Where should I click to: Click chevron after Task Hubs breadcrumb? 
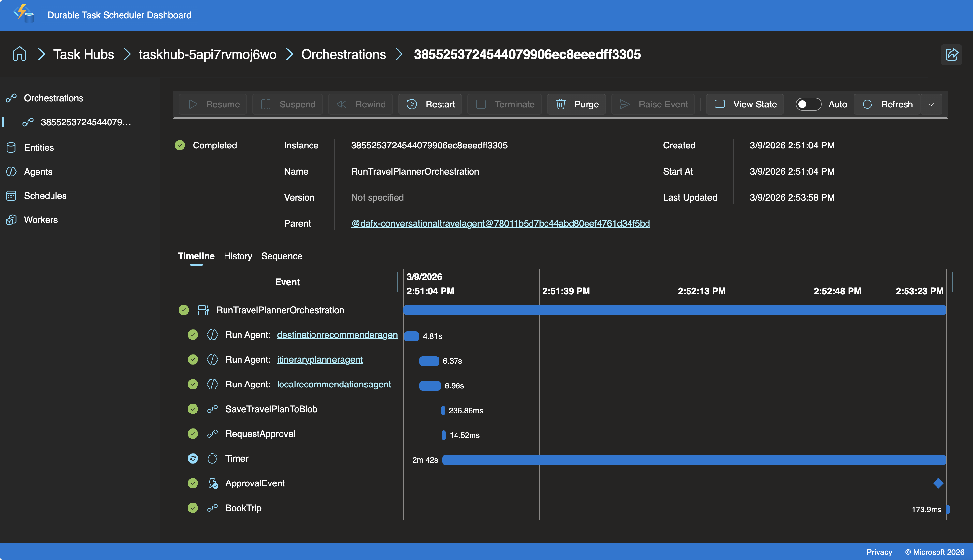[127, 54]
